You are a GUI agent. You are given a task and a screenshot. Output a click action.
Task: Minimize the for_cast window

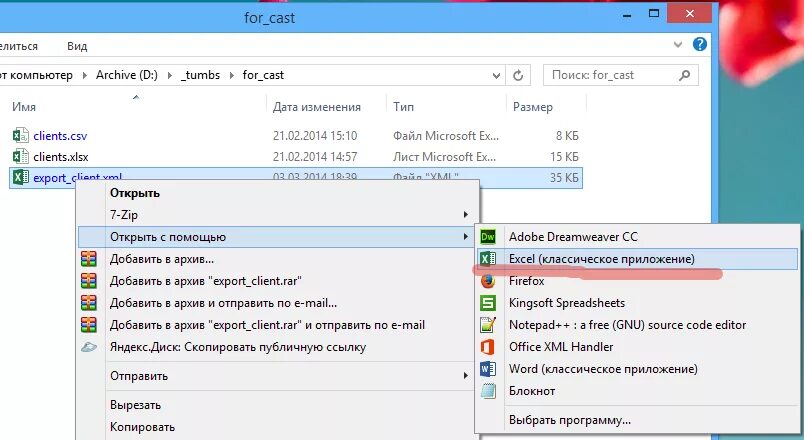627,15
